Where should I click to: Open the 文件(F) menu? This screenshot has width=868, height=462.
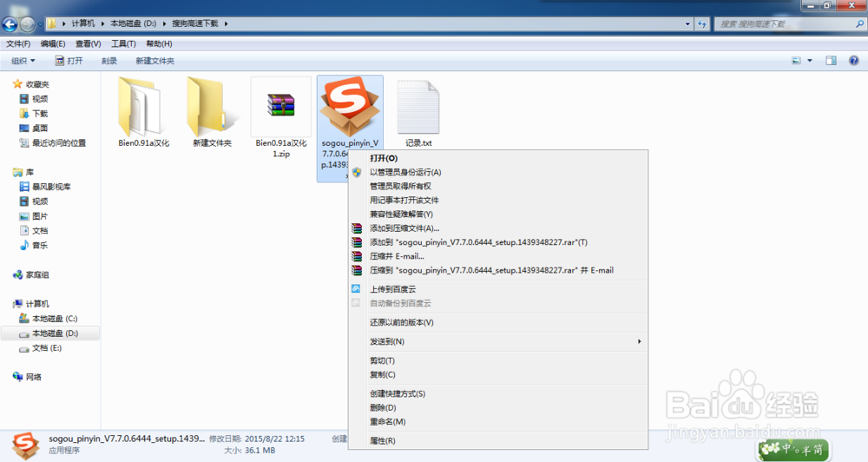pyautogui.click(x=18, y=43)
